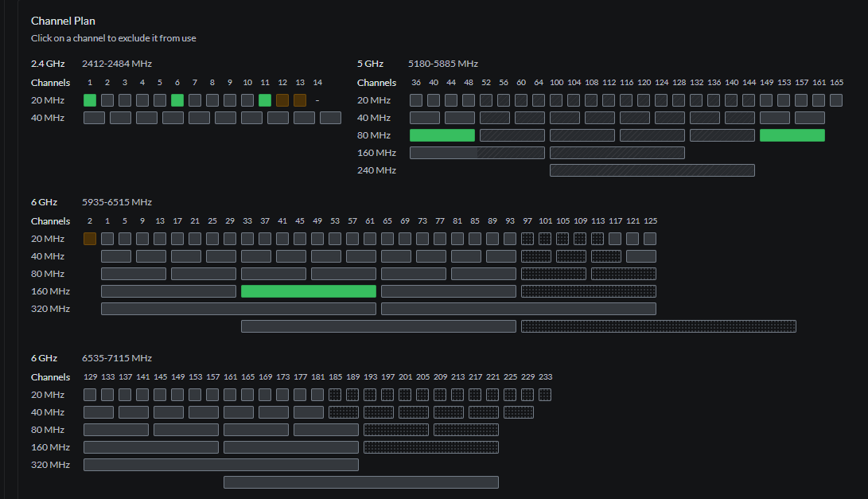Select the 5 GHz 240 MHz channel block
Viewport: 868px width, 499px height.
point(652,170)
